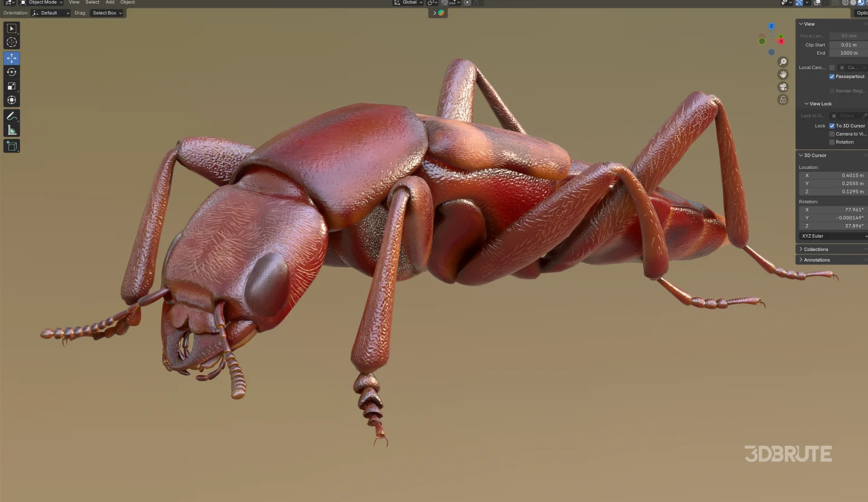Edit the clip End 1000 m field
868x502 pixels.
pyautogui.click(x=848, y=53)
